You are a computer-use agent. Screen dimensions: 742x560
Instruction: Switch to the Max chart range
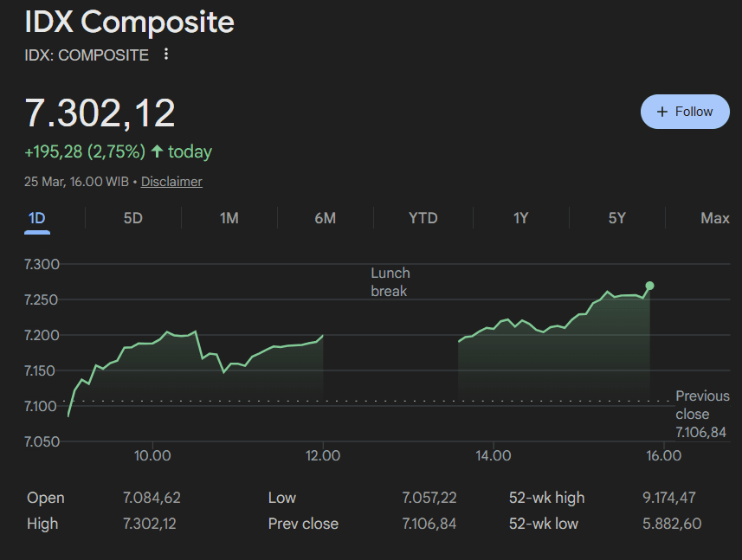tap(714, 218)
